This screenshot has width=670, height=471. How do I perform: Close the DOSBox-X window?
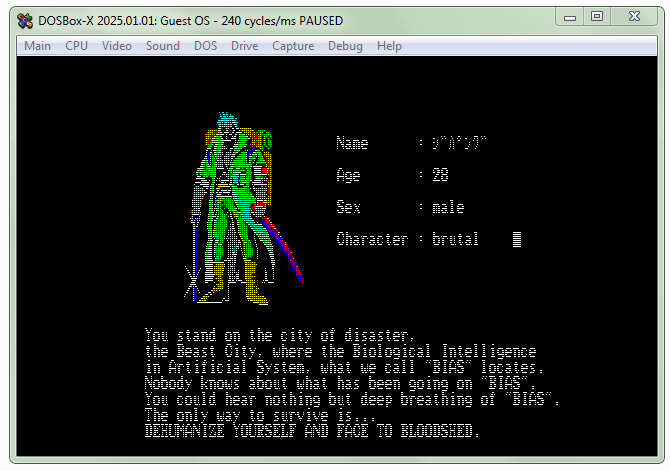coord(635,17)
